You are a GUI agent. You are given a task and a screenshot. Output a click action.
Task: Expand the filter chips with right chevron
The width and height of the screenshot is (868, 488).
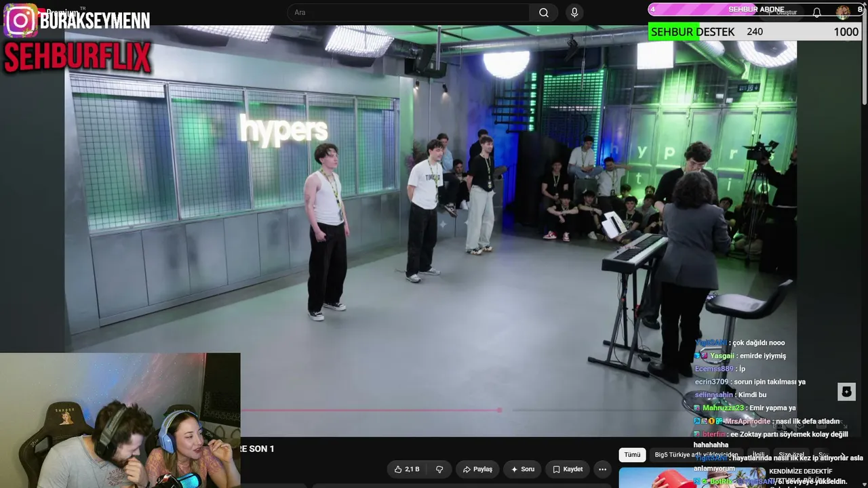(843, 455)
